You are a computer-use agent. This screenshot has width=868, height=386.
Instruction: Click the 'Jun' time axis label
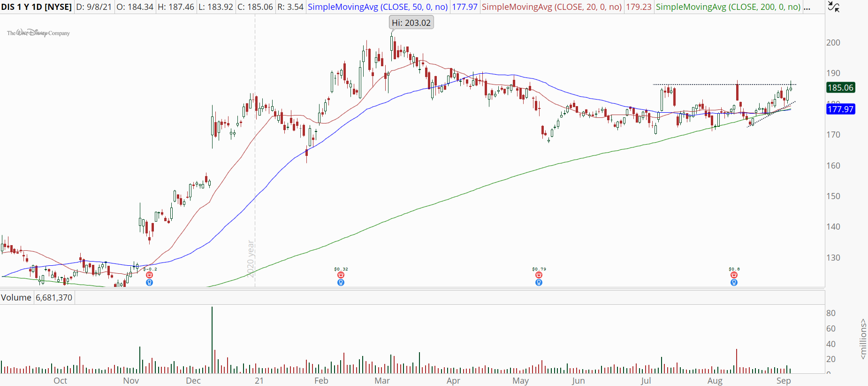(x=579, y=381)
